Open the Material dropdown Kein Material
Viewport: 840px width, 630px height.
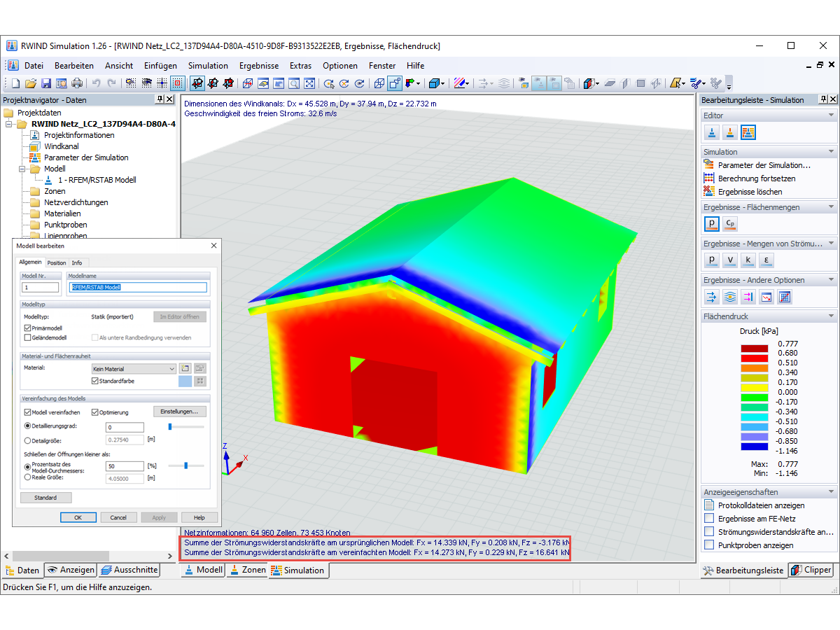134,368
